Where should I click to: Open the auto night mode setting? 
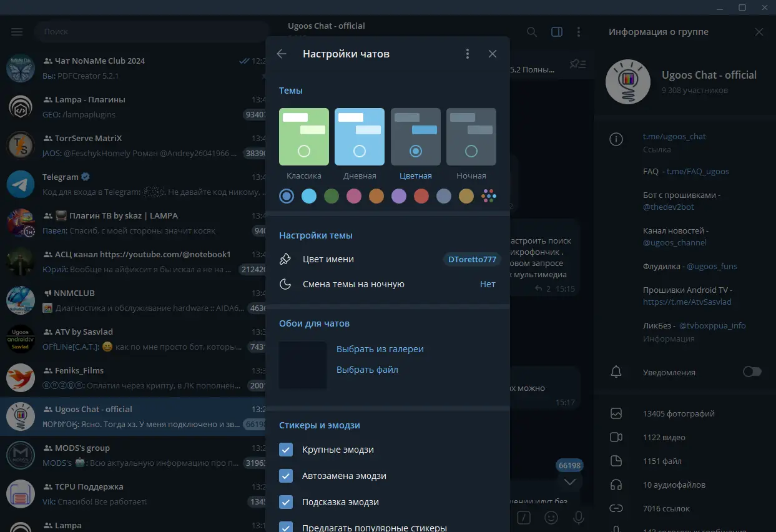[x=388, y=284]
